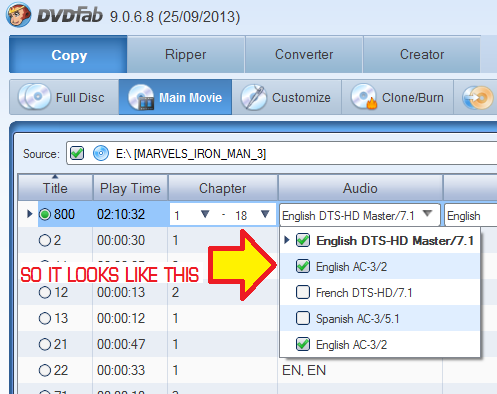The width and height of the screenshot is (497, 394).
Task: Click the orange disc arrow mode icon
Action: point(477,98)
